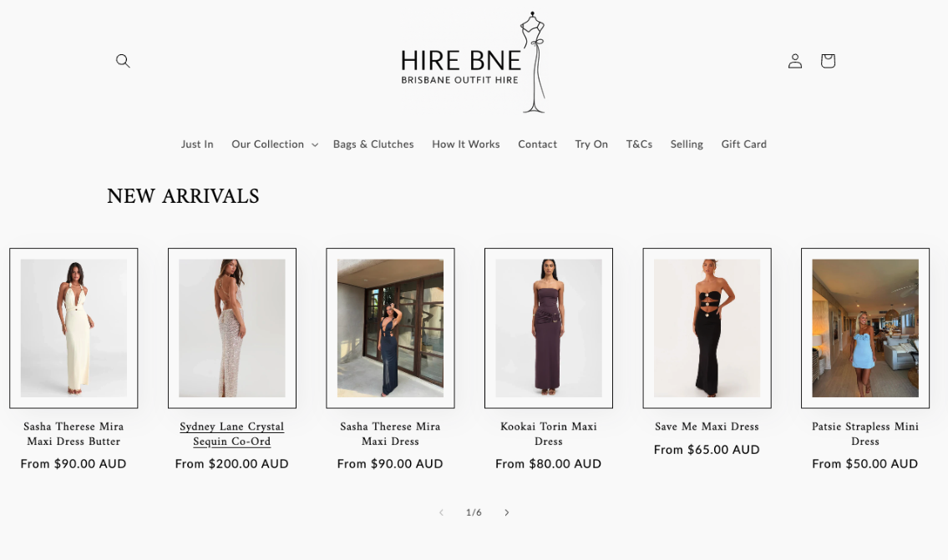Click the 1/6 slide counter
The width and height of the screenshot is (948, 560).
(x=474, y=512)
